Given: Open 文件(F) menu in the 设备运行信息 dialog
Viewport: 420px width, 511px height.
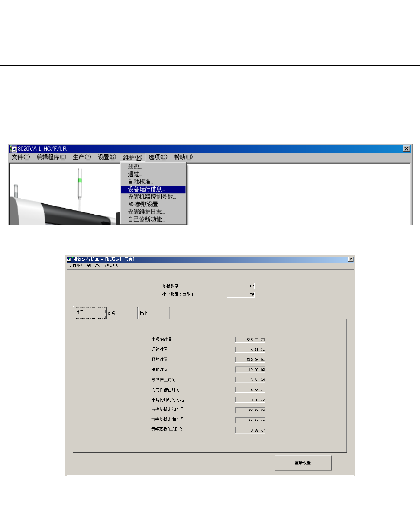Looking at the screenshot, I should [x=75, y=266].
